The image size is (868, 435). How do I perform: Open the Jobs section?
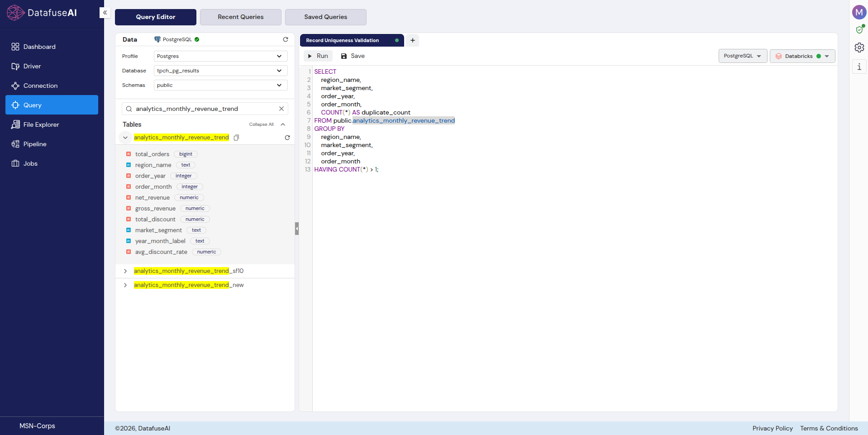[52, 163]
